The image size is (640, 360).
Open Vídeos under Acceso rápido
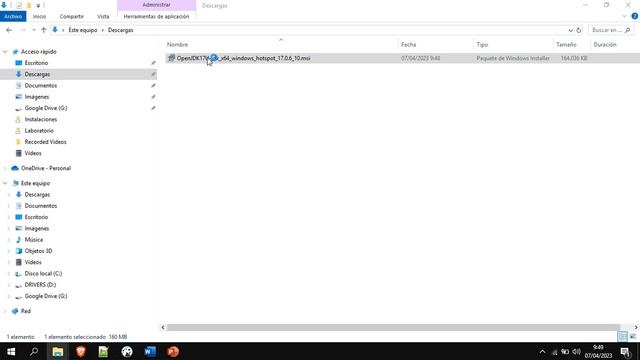(33, 153)
